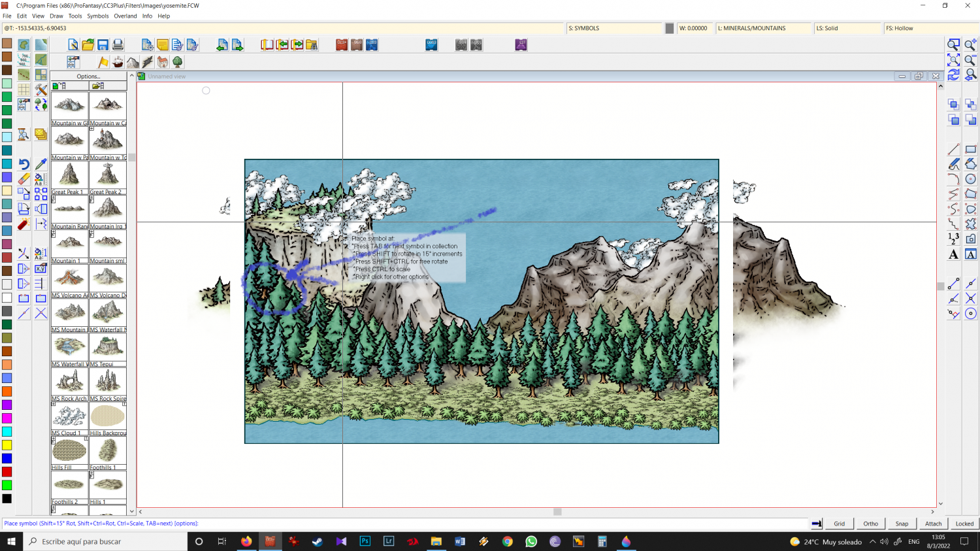Select the Erase tool icon
Image resolution: width=980 pixels, height=551 pixels.
(24, 178)
